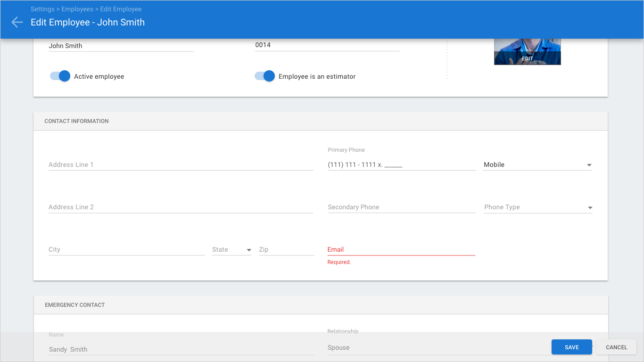Click the Settings breadcrumb link

click(x=42, y=9)
